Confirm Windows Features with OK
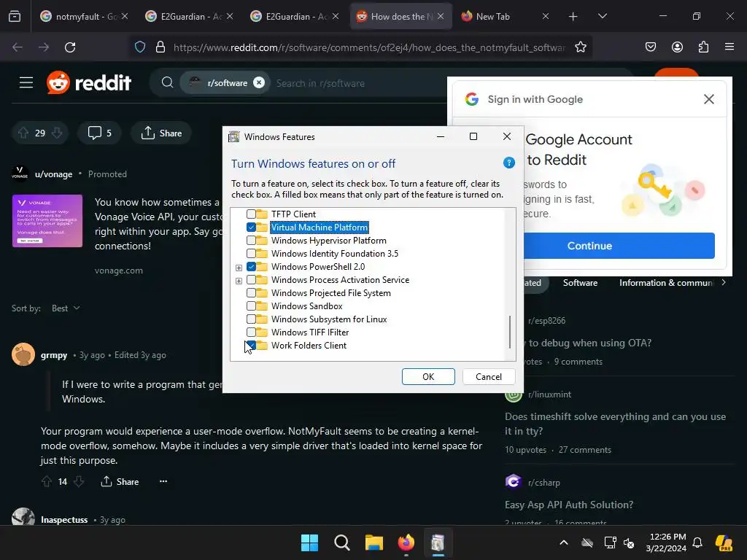 click(428, 377)
